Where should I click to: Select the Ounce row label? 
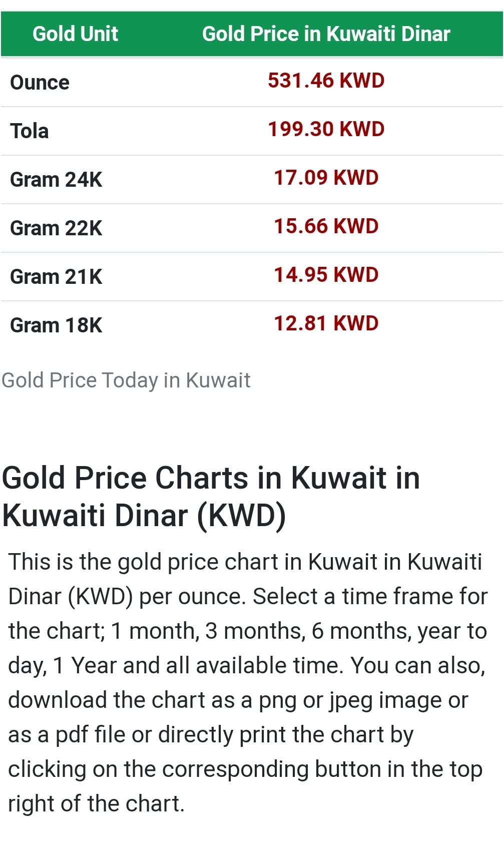40,83
